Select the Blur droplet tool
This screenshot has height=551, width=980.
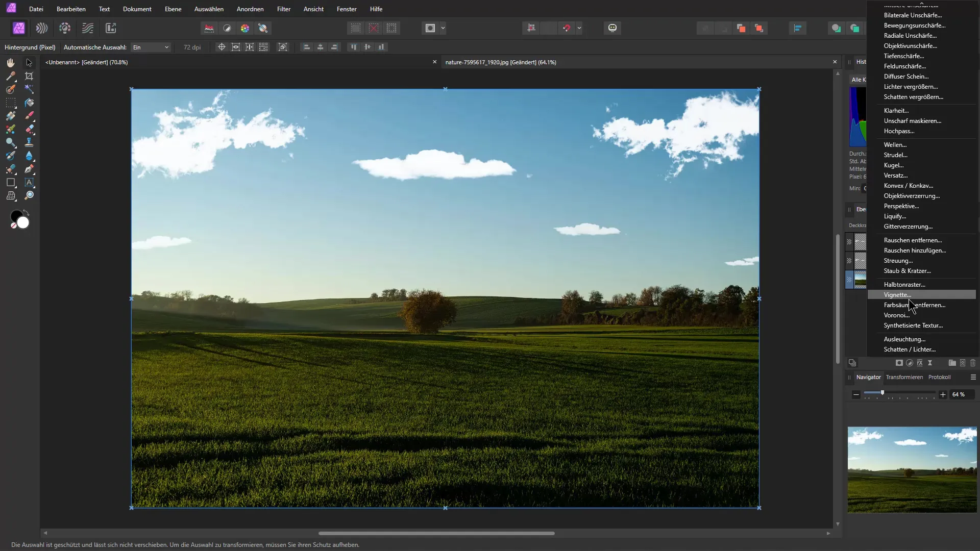tap(29, 156)
